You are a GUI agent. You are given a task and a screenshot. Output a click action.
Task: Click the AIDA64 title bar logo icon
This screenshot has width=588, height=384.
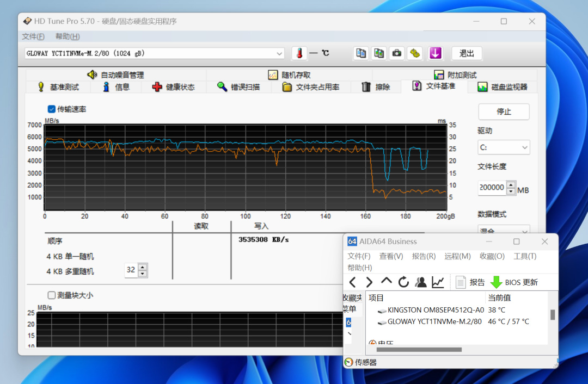352,241
